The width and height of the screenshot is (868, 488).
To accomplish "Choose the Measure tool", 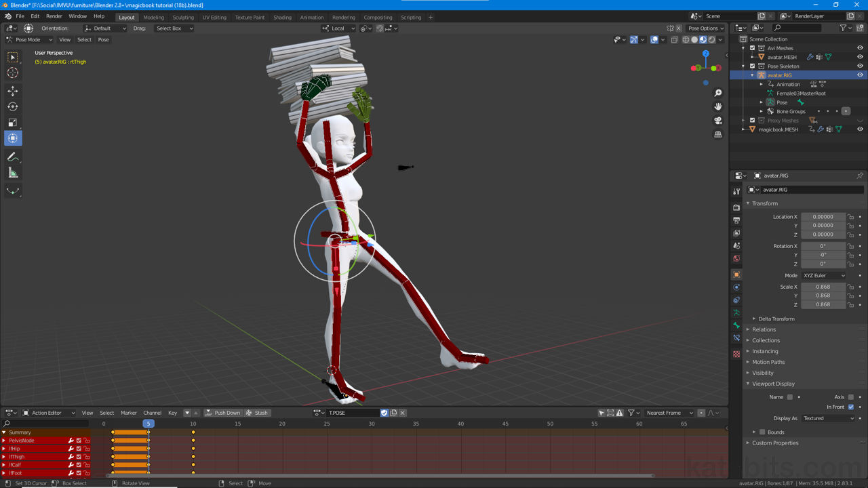I will click(13, 173).
